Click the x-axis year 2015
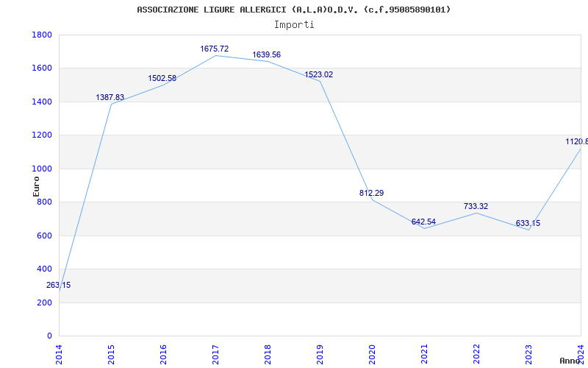 [111, 354]
